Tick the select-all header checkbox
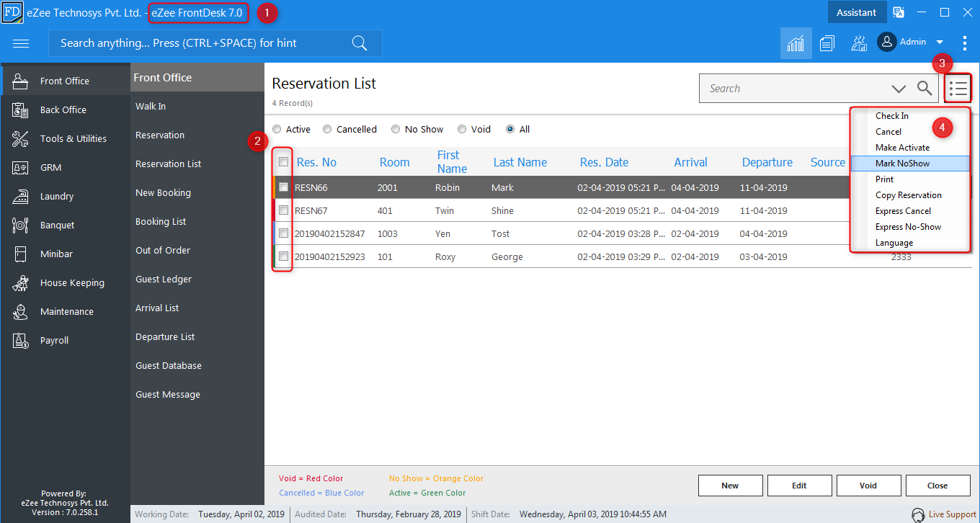980x523 pixels. coord(284,162)
